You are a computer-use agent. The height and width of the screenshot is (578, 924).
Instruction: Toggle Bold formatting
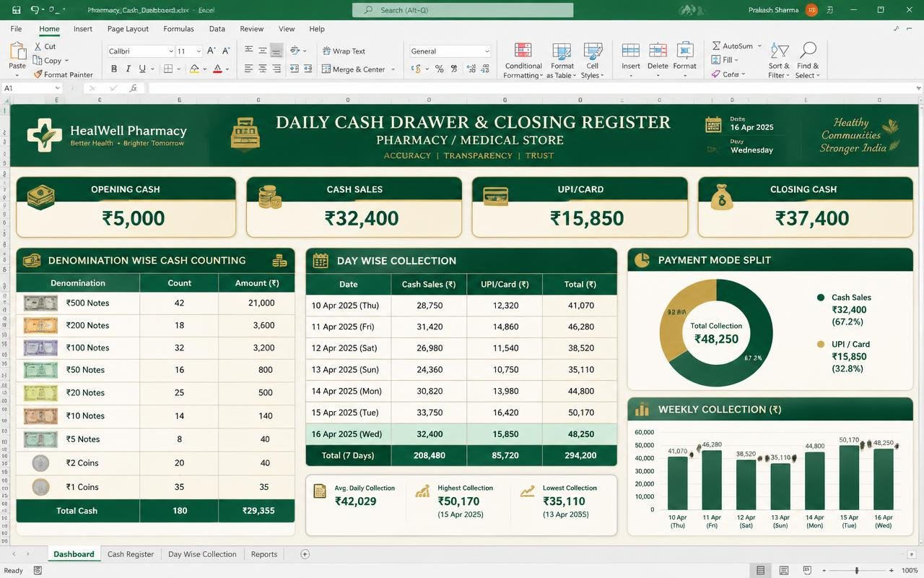click(114, 69)
